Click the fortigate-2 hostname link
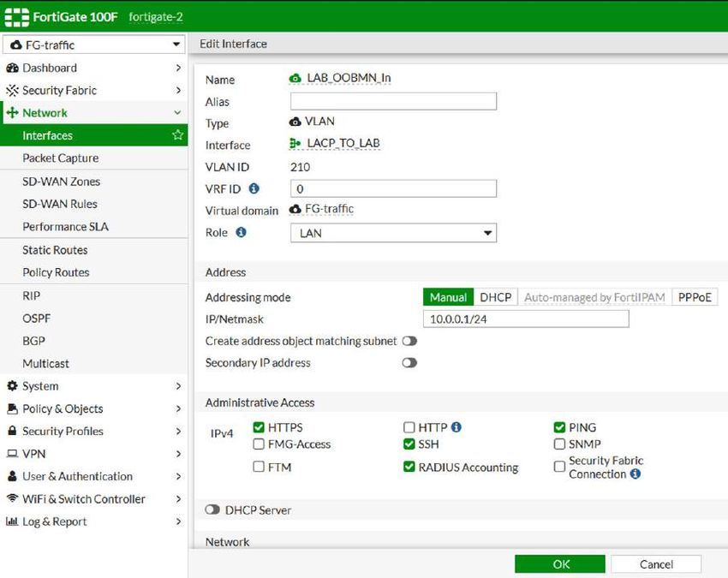The height and width of the screenshot is (578, 728). point(156,17)
